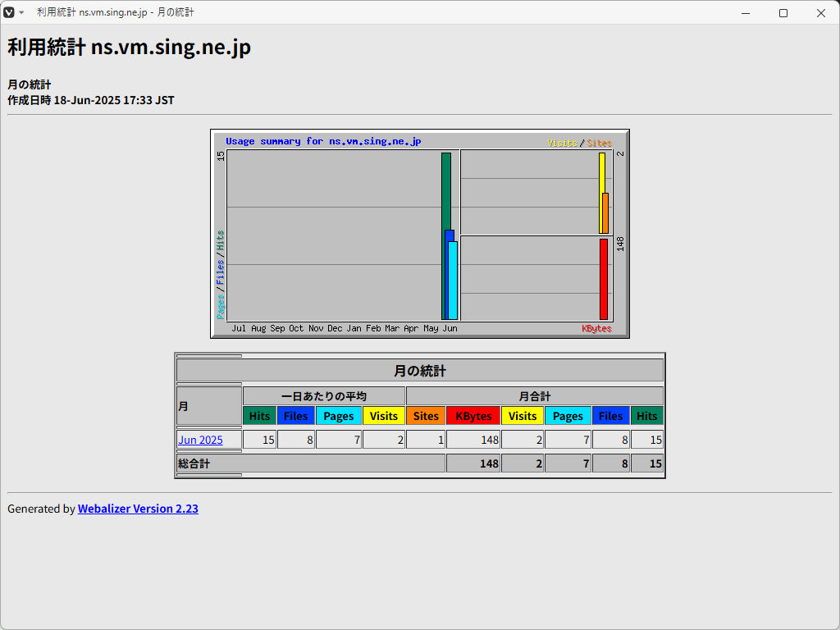Click the Sites value 1 in Jun 2025 row
Viewport: 840px width, 630px height.
426,440
